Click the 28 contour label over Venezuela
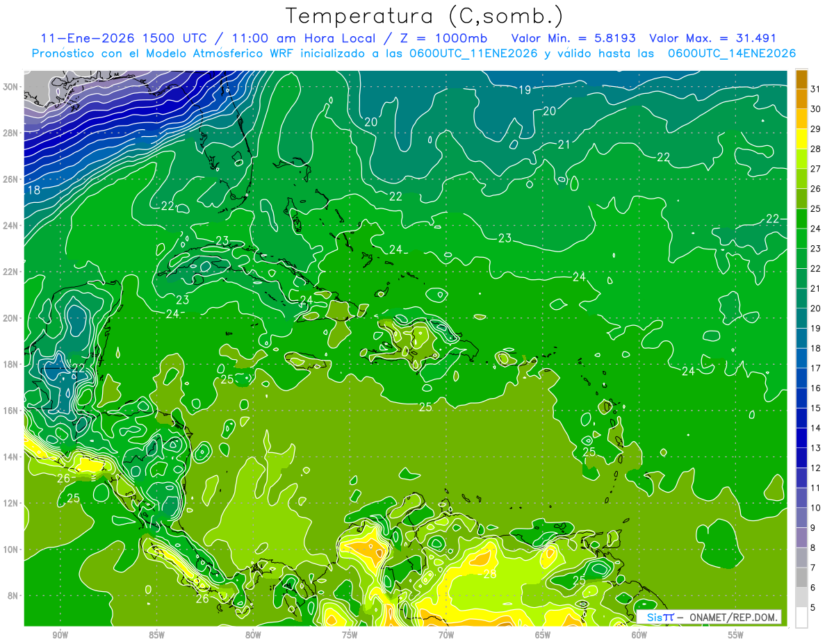The height and width of the screenshot is (644, 834). pyautogui.click(x=490, y=574)
